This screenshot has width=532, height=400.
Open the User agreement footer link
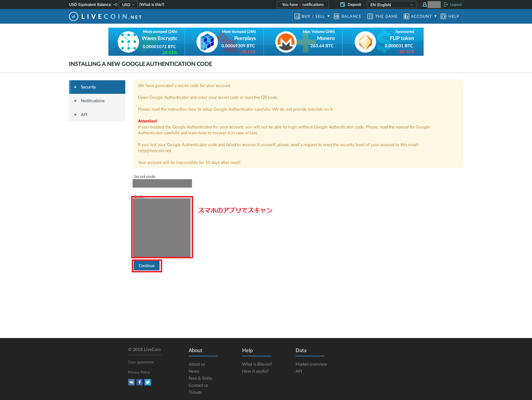141,362
